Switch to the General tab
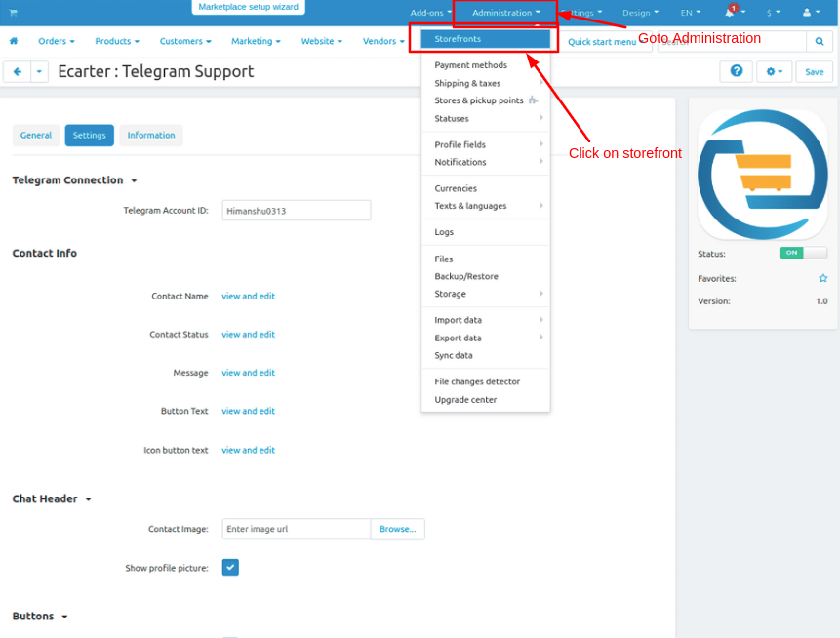The image size is (840, 638). coord(36,135)
